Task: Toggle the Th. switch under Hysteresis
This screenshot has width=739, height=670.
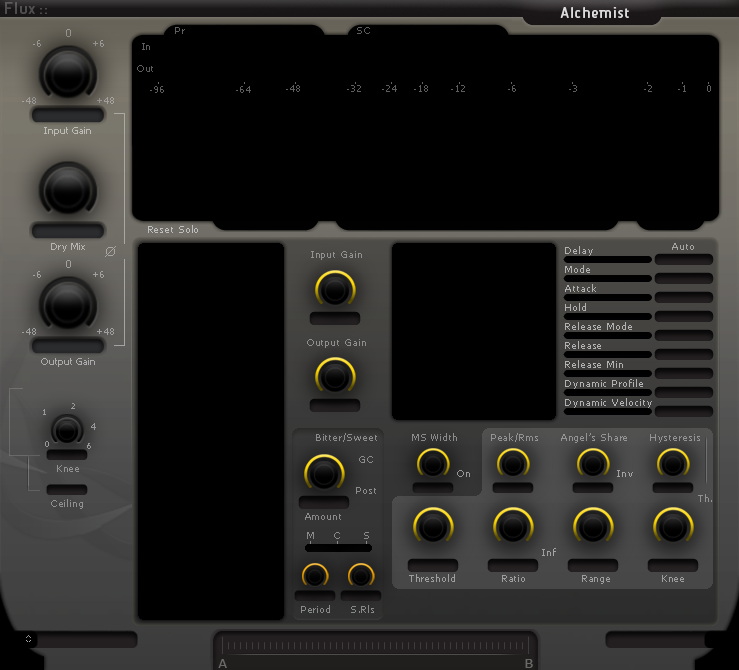Action: [705, 498]
